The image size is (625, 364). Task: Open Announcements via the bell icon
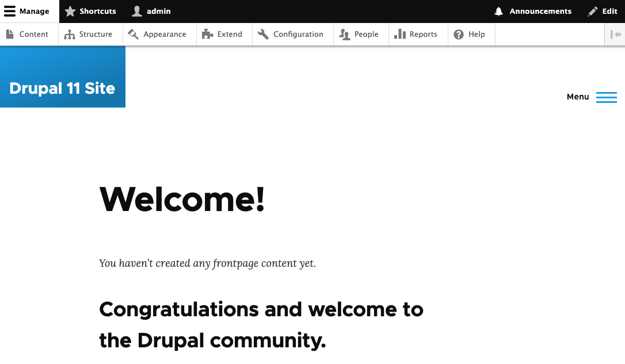click(x=498, y=12)
